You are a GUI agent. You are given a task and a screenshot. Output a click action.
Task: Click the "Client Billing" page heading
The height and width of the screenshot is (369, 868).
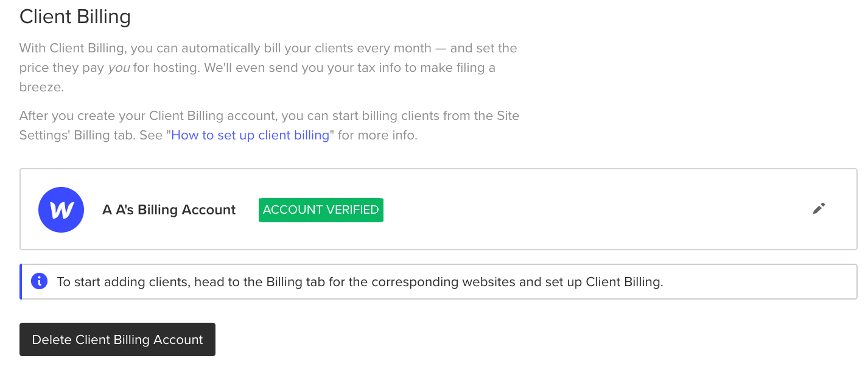tap(75, 16)
